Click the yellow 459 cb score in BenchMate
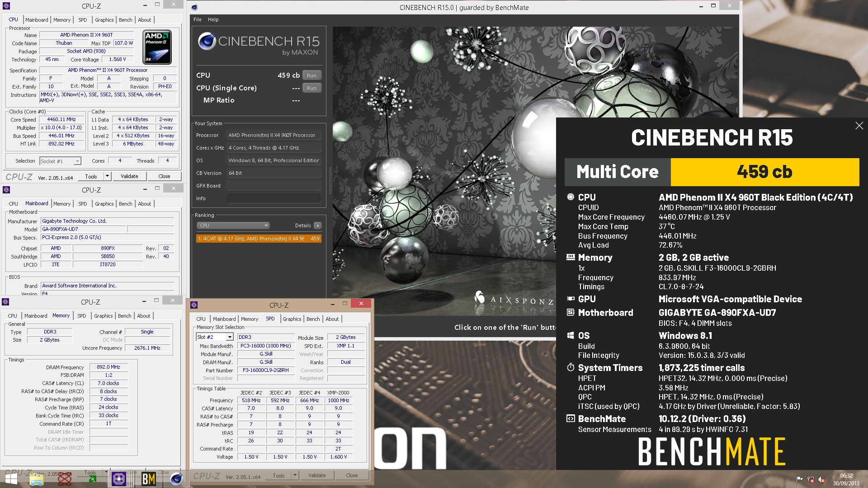The image size is (868, 488). [764, 172]
